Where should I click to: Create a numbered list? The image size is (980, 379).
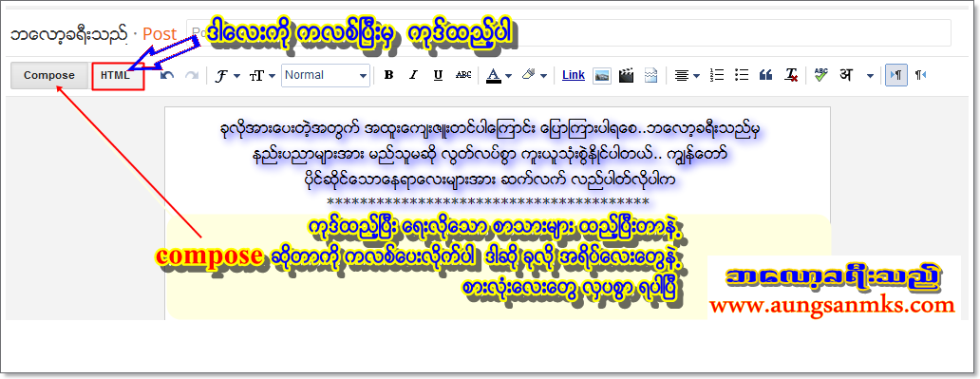[717, 75]
